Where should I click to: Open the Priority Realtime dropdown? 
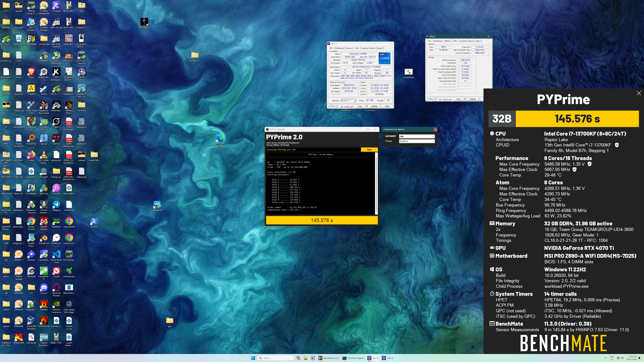point(417,141)
